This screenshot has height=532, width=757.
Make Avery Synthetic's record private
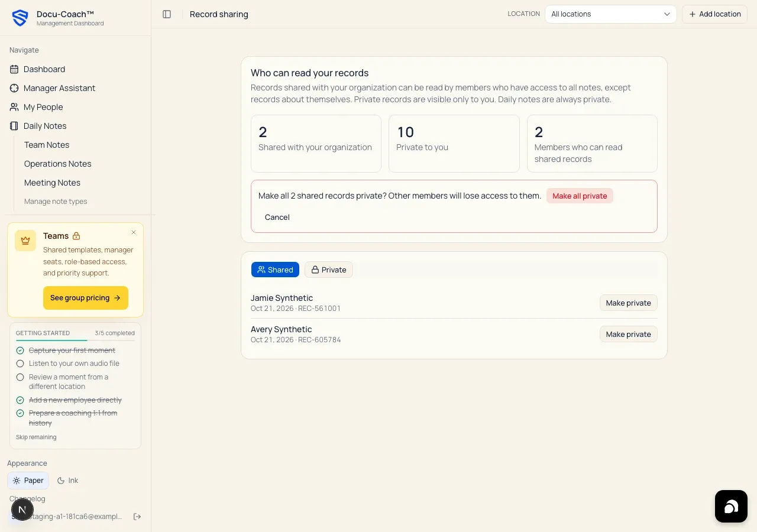coord(628,334)
